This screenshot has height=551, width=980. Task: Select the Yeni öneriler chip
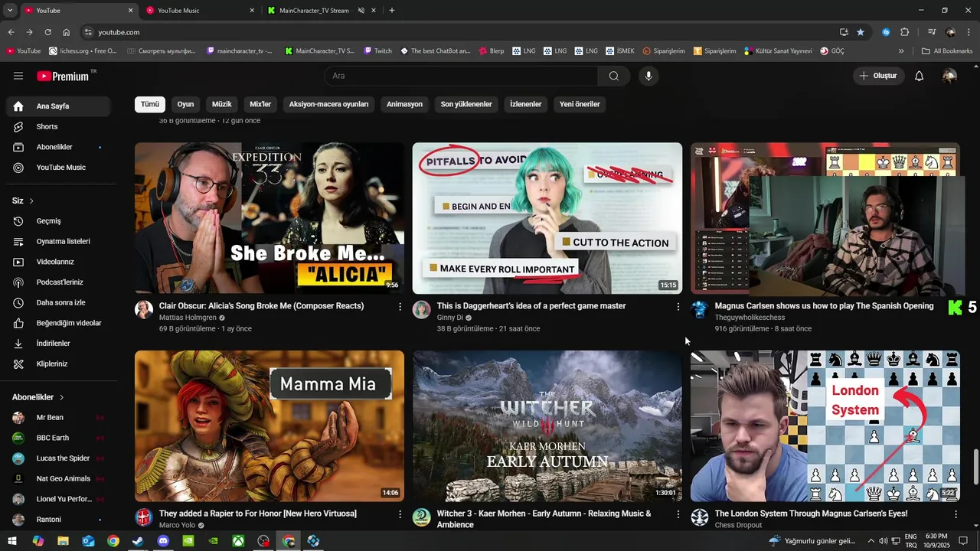[580, 104]
